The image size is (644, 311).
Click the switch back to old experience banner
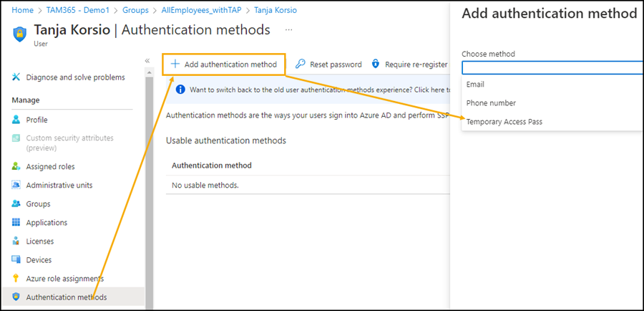(x=308, y=90)
